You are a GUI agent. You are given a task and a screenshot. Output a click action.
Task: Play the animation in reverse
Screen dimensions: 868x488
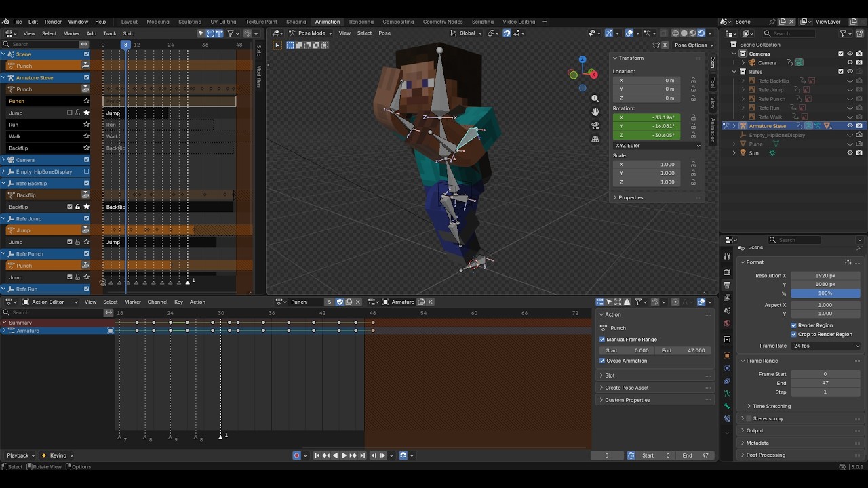[x=335, y=455]
